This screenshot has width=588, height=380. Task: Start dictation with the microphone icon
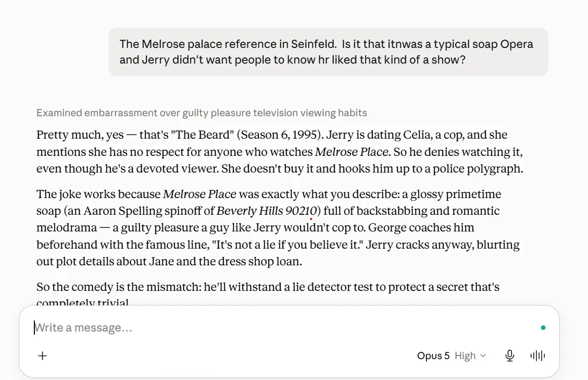(510, 356)
